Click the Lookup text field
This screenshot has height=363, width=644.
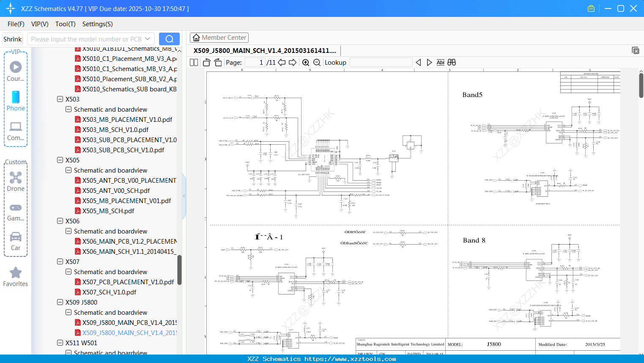381,62
